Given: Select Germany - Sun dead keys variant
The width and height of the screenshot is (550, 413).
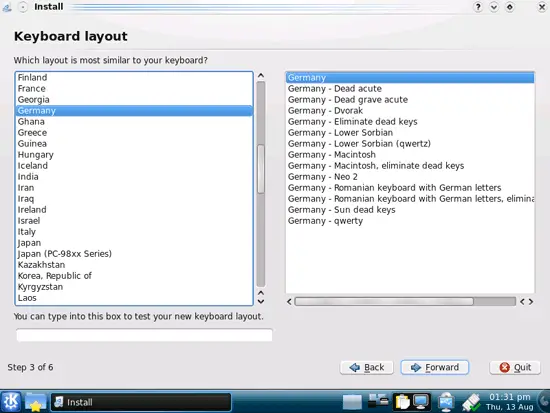Looking at the screenshot, I should pyautogui.click(x=410, y=210).
